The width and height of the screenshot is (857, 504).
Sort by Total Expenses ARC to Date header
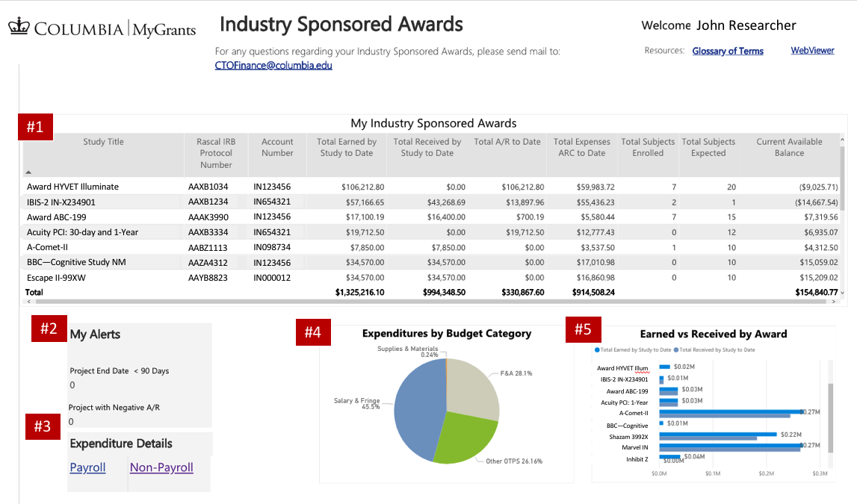tap(581, 147)
